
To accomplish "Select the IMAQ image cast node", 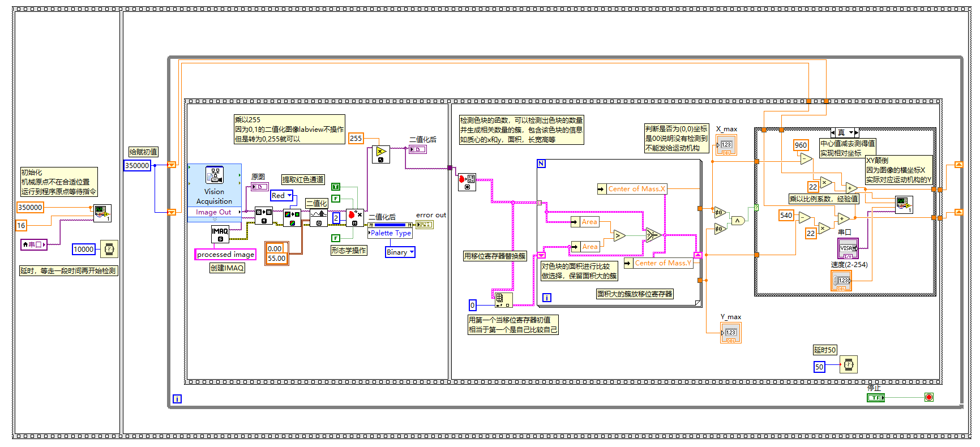I will 263,216.
